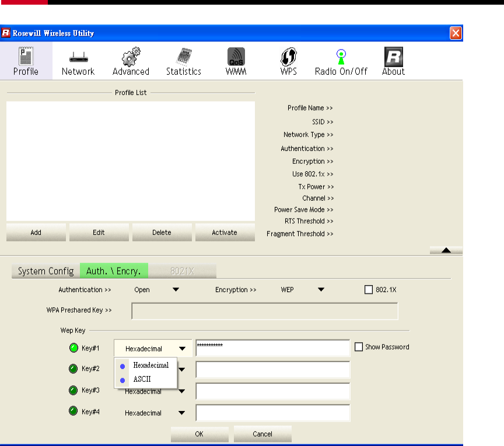Click the Activate profile button
The width and height of the screenshot is (504, 446).
pyautogui.click(x=225, y=232)
